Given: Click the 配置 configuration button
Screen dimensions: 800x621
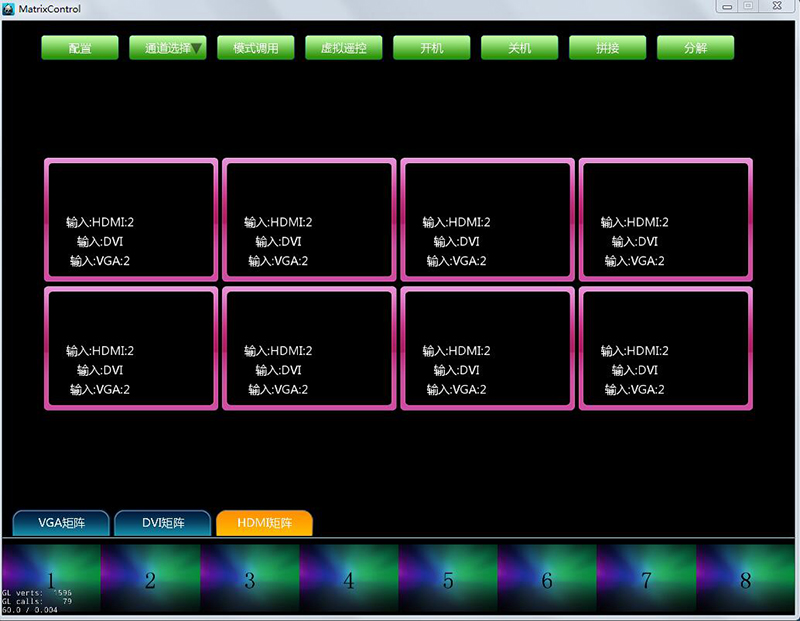Looking at the screenshot, I should [x=80, y=48].
